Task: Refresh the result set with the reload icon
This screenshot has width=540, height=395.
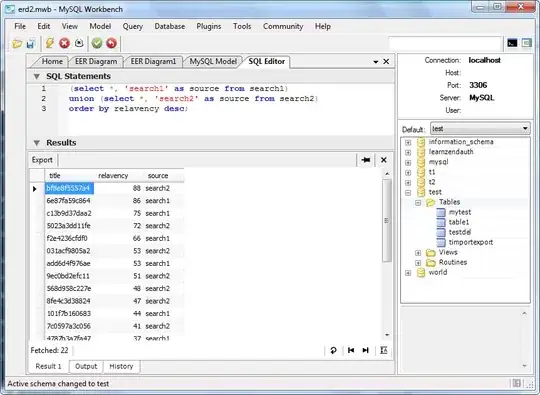Action: 333,351
